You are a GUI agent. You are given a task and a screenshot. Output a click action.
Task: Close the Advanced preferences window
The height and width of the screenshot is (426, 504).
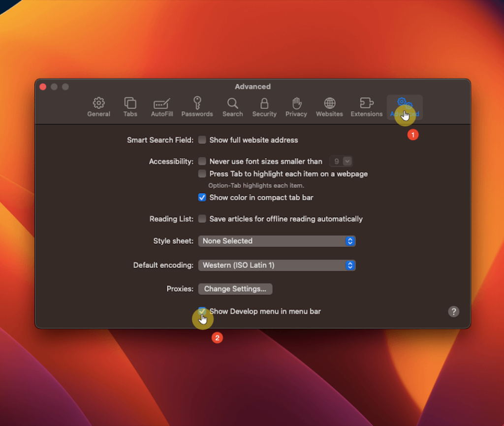point(43,87)
